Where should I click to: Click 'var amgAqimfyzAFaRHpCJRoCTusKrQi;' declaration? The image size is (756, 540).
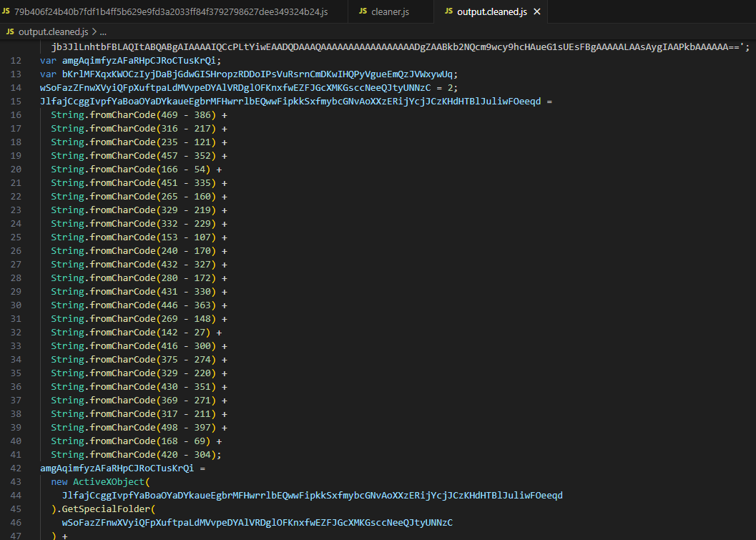click(x=131, y=61)
